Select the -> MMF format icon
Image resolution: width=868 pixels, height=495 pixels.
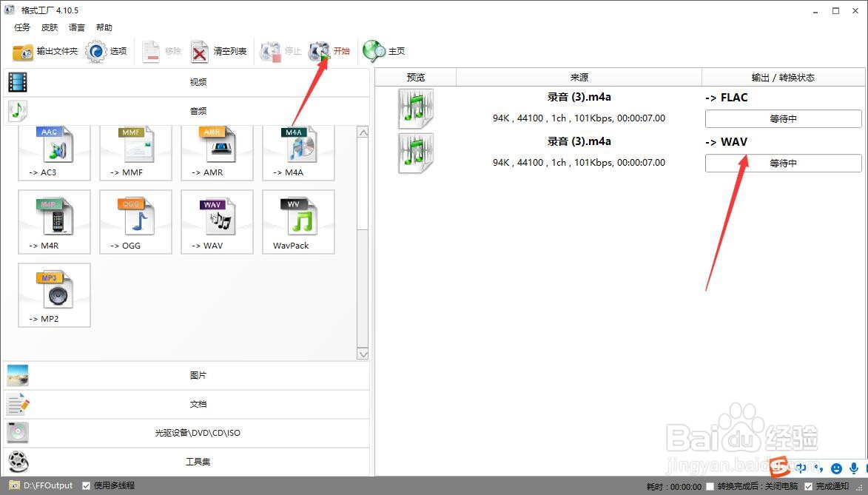(x=135, y=152)
